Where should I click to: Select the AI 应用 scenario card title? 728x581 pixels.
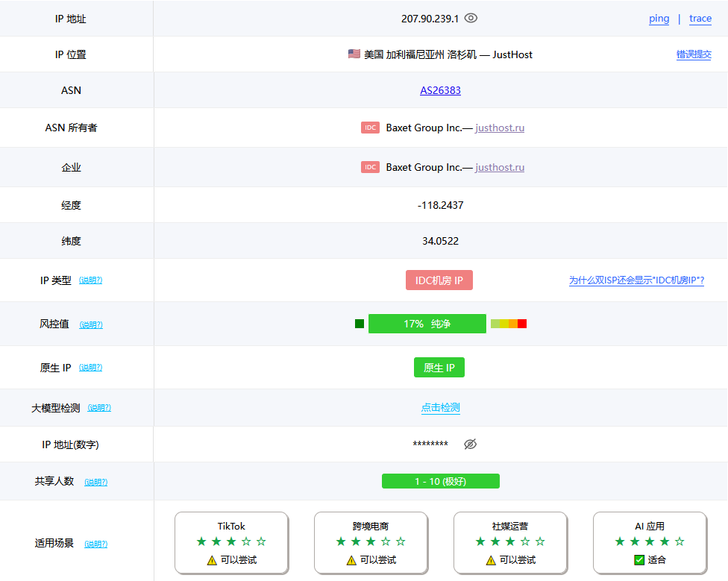point(650,527)
